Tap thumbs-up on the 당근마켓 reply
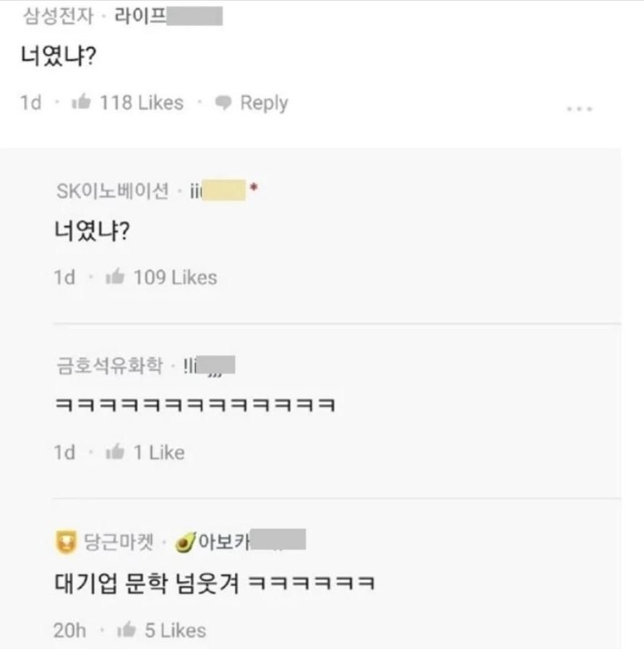Image resolution: width=644 pixels, height=649 pixels. pyautogui.click(x=126, y=630)
